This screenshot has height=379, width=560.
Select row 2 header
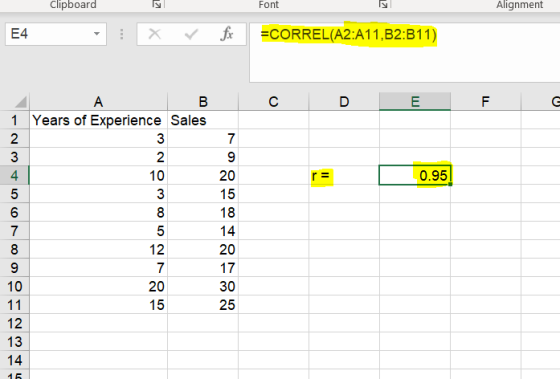tap(14, 139)
